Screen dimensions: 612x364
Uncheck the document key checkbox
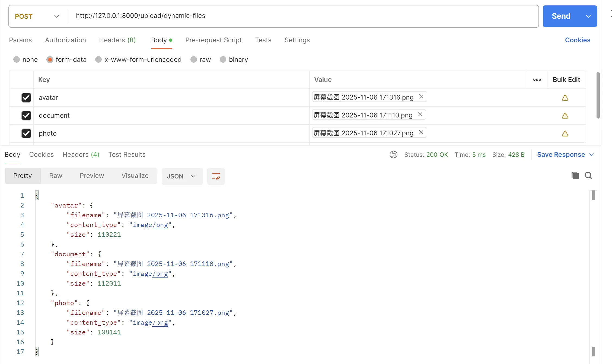pyautogui.click(x=26, y=116)
